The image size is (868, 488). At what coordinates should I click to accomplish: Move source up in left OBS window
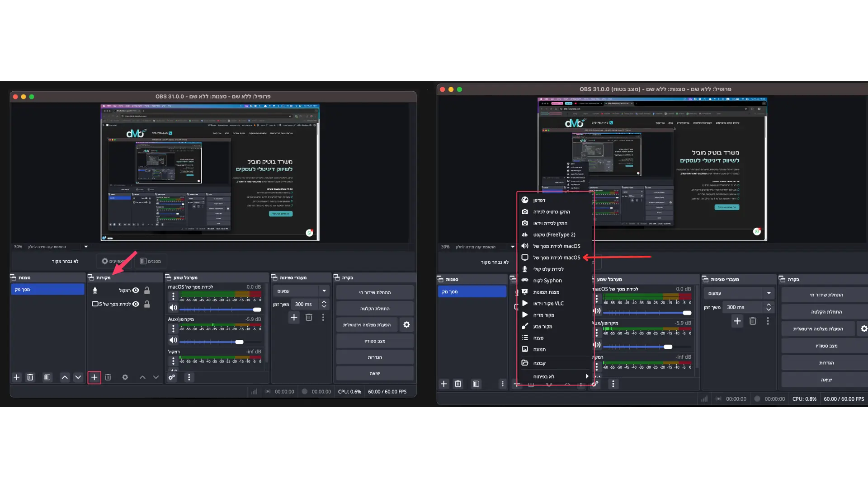pos(142,377)
